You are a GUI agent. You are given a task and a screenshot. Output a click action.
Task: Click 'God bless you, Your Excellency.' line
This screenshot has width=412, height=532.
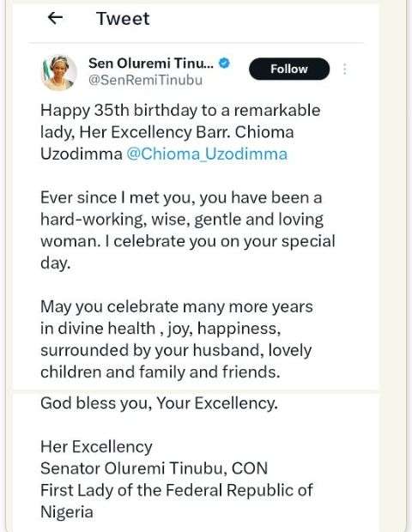tap(159, 403)
